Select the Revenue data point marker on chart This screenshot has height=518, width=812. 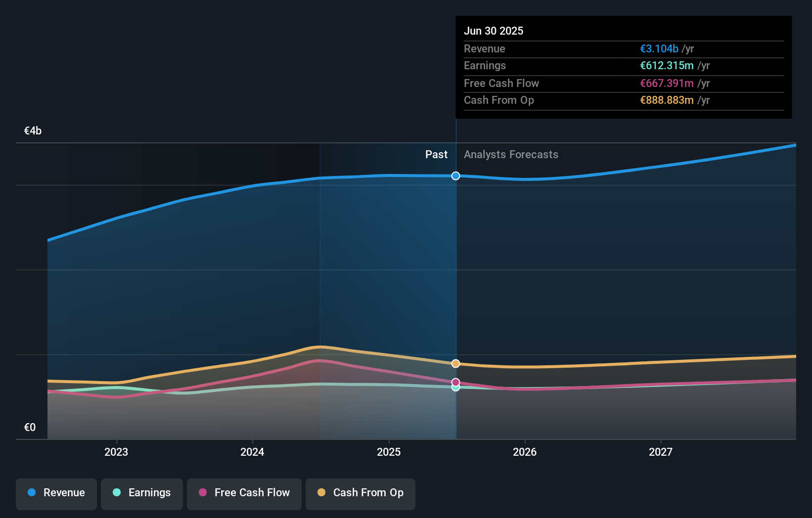tap(455, 175)
